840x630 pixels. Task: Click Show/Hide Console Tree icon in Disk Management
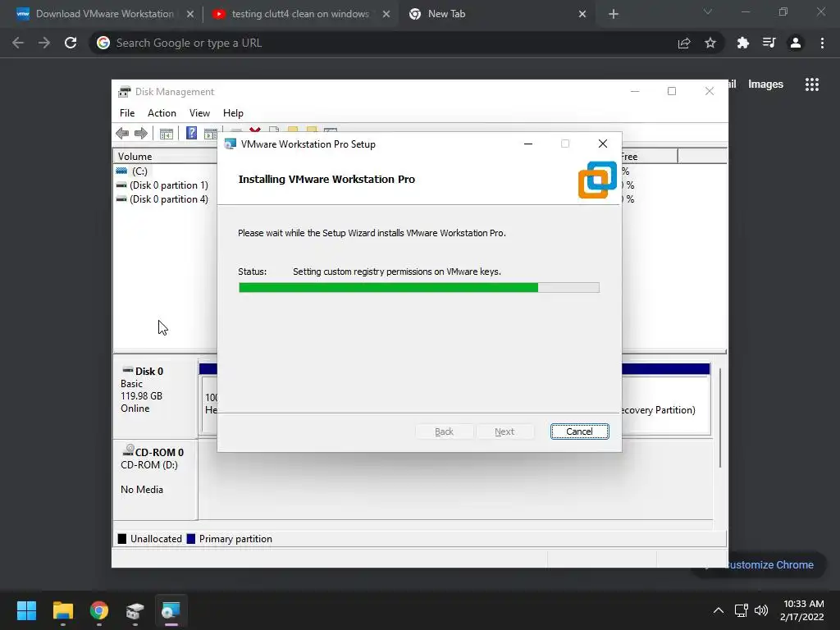click(167, 134)
